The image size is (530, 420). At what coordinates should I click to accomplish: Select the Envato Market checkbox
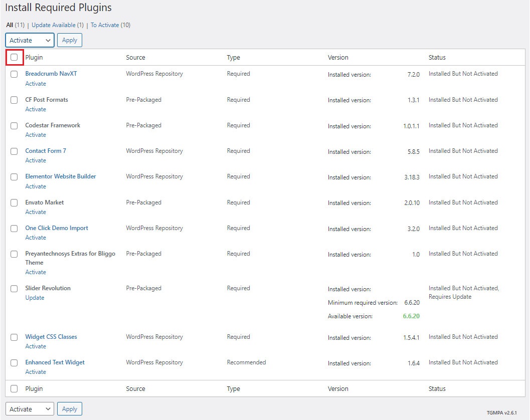[14, 203]
